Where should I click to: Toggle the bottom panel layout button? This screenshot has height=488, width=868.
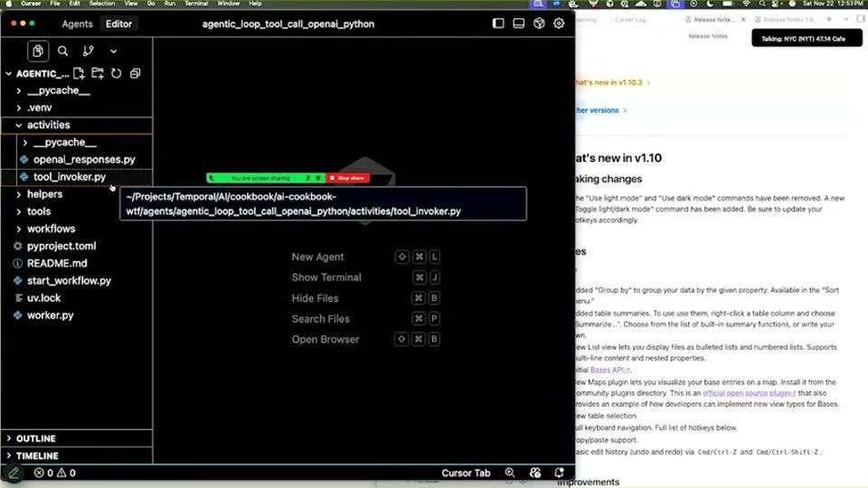pyautogui.click(x=519, y=23)
